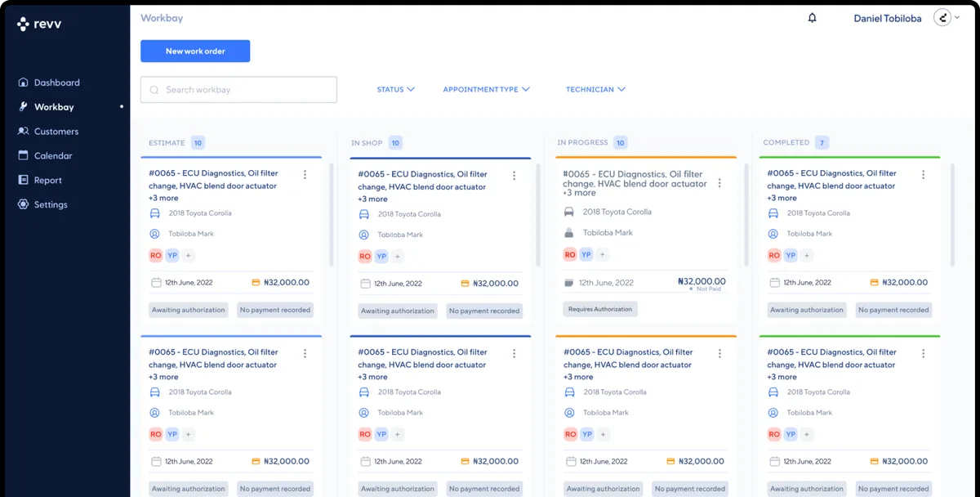Viewport: 980px width, 497px height.
Task: Open the TECHNICIAN filter dropdown
Action: click(x=596, y=89)
